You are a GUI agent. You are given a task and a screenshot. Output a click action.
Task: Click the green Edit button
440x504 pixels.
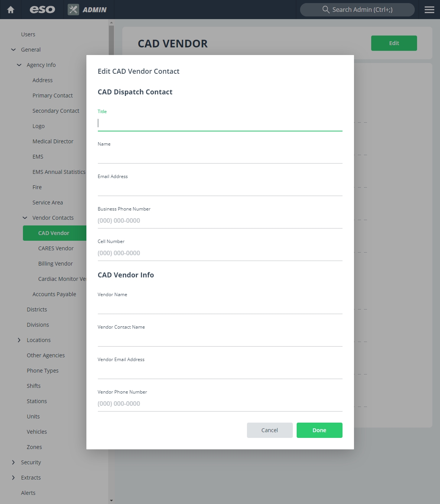pos(394,43)
